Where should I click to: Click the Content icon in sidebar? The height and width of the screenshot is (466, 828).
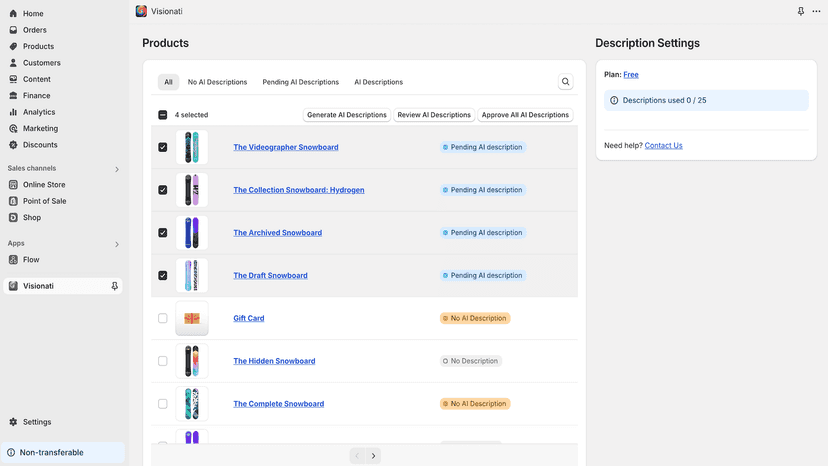[x=13, y=79]
